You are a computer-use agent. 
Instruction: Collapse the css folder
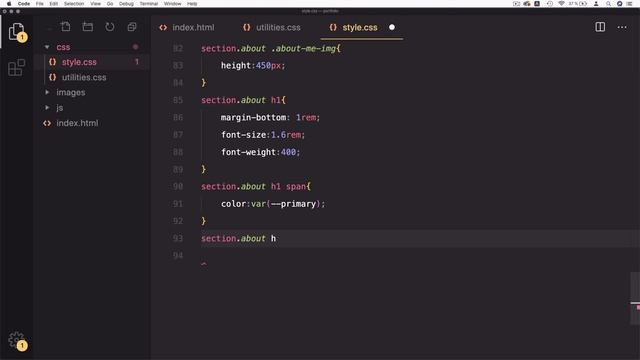click(x=47, y=47)
